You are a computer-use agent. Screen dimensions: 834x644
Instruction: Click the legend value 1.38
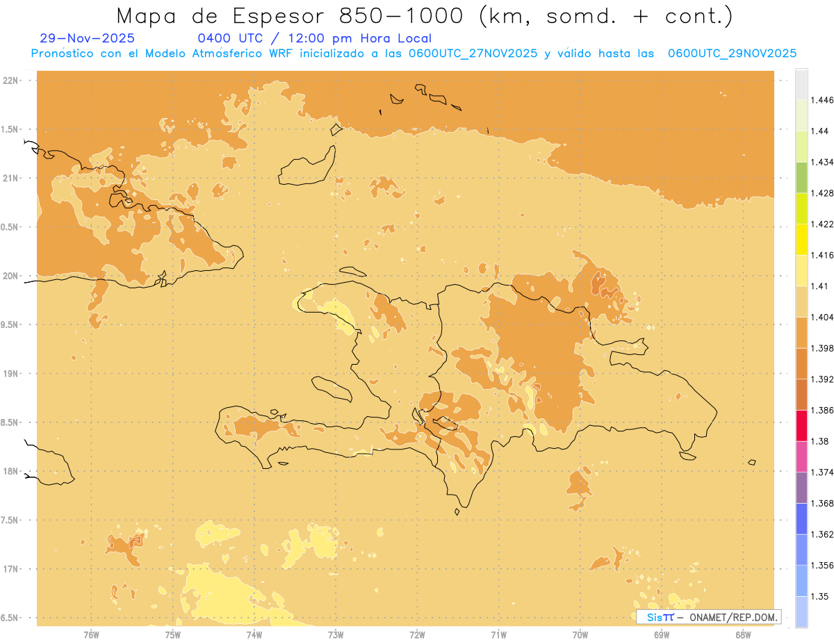click(820, 441)
